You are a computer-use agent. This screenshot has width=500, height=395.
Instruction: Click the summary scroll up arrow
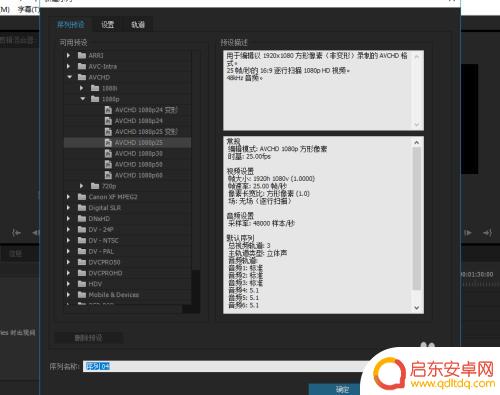tap(417, 142)
